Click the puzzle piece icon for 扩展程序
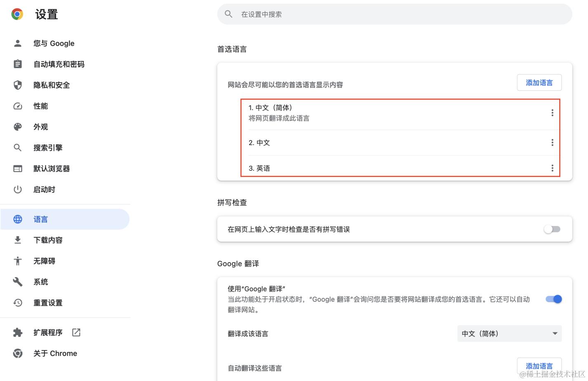This screenshot has height=381, width=588. click(x=18, y=332)
